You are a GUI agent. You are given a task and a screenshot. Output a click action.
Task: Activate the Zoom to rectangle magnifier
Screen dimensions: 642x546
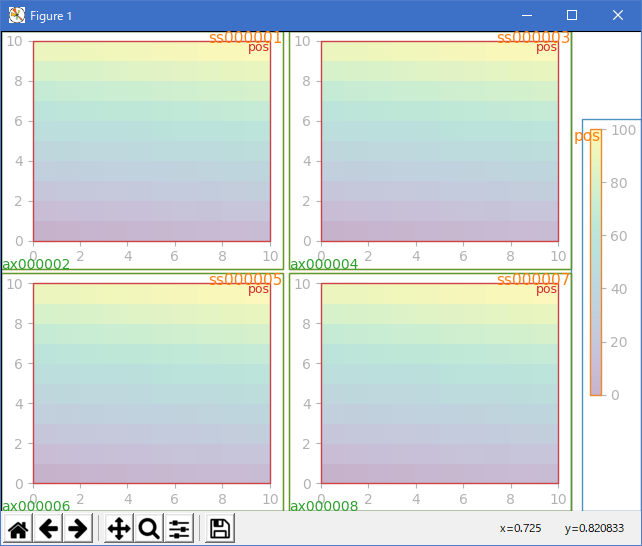149,528
